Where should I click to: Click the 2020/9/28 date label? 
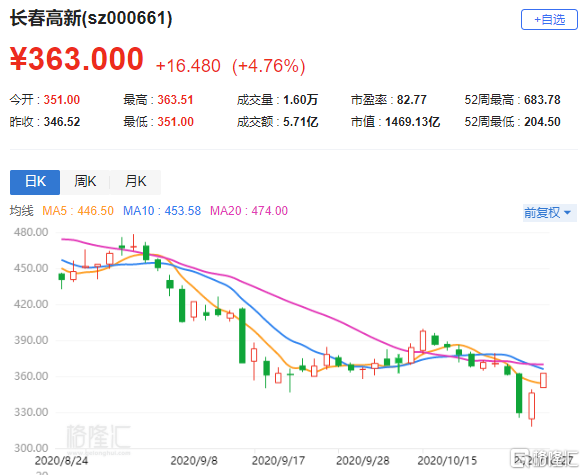(x=363, y=461)
